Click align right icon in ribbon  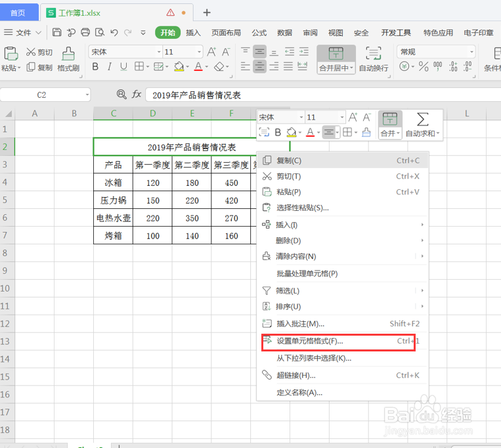point(274,66)
